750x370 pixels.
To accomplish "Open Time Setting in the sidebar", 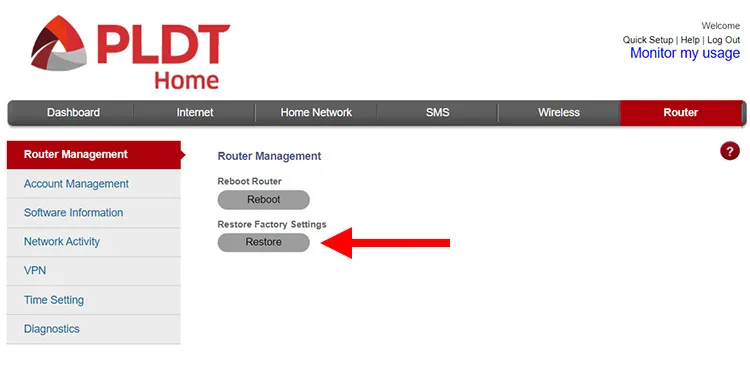I will [94, 300].
